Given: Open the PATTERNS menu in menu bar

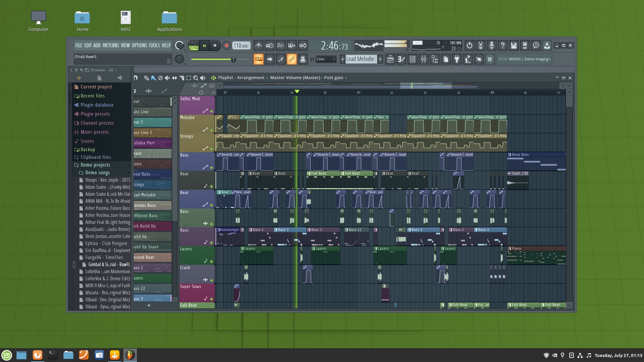Looking at the screenshot, I should click(x=111, y=45).
